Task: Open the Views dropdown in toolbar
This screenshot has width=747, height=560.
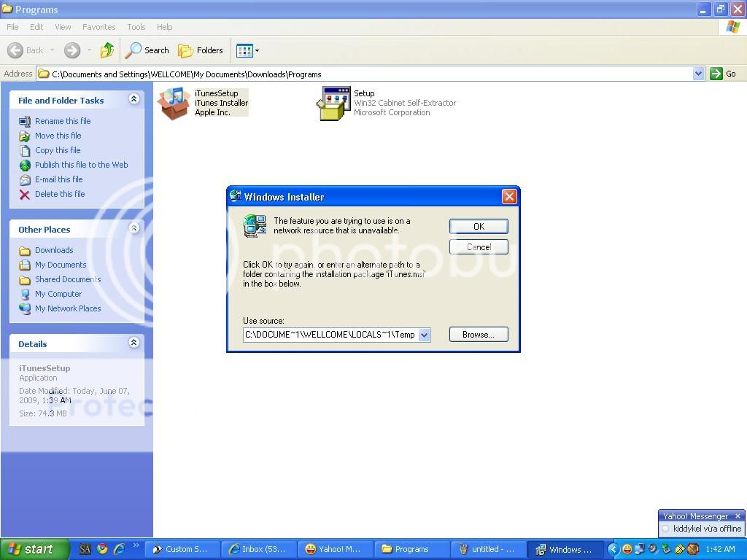Action: (x=248, y=50)
